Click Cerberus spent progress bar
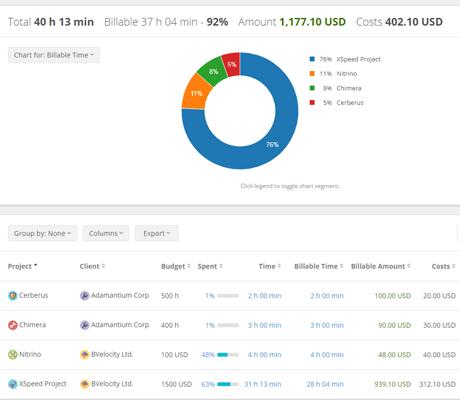Image resolution: width=460 pixels, height=400 pixels. (x=228, y=296)
